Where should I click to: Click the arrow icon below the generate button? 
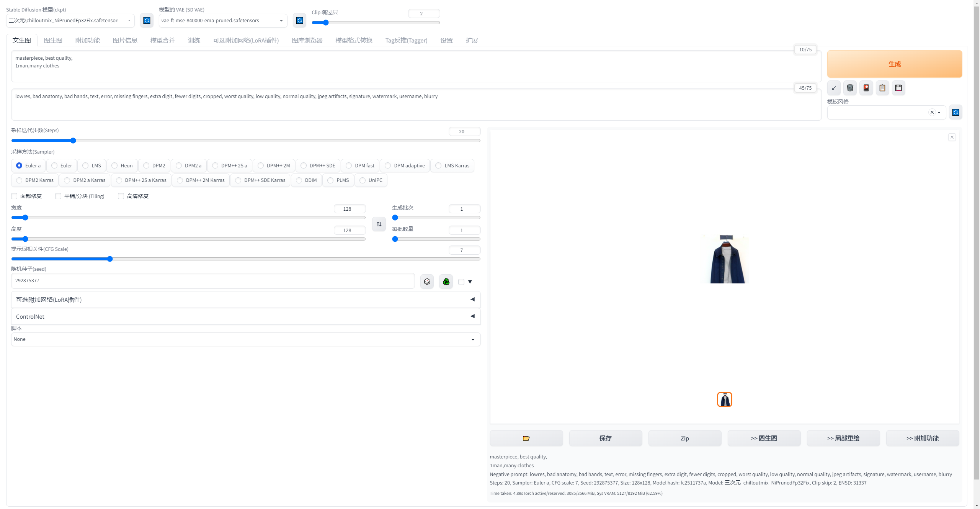tap(834, 88)
